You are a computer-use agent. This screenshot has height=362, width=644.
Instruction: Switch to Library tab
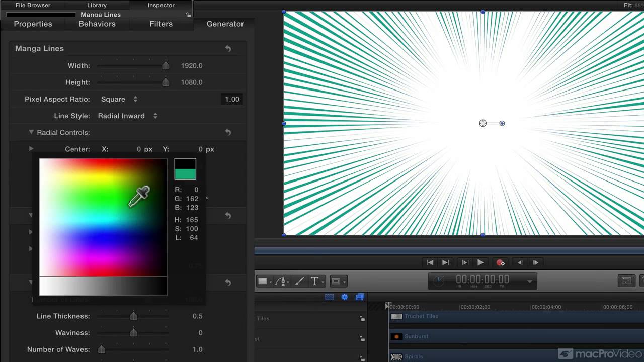click(97, 5)
